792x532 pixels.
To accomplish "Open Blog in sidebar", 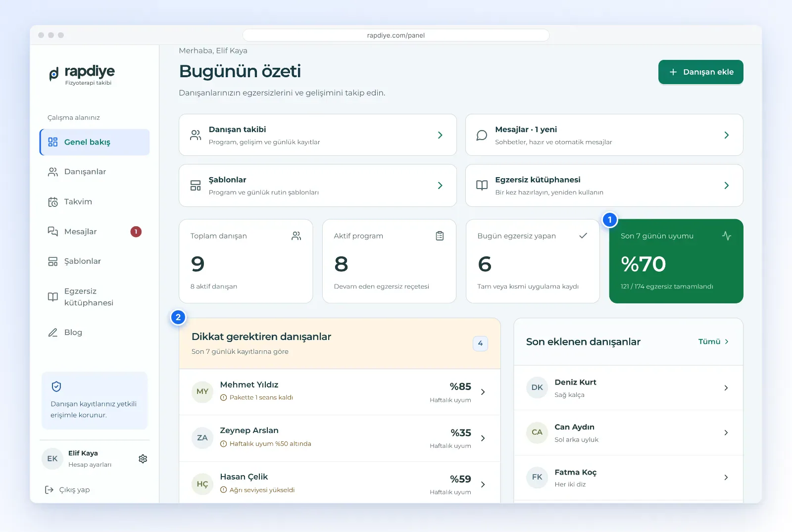I will pos(95,333).
